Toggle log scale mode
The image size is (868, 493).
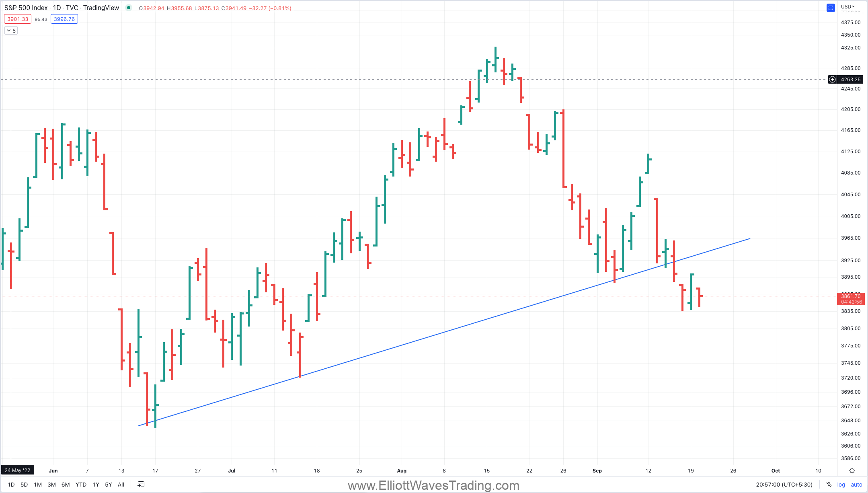tap(841, 485)
